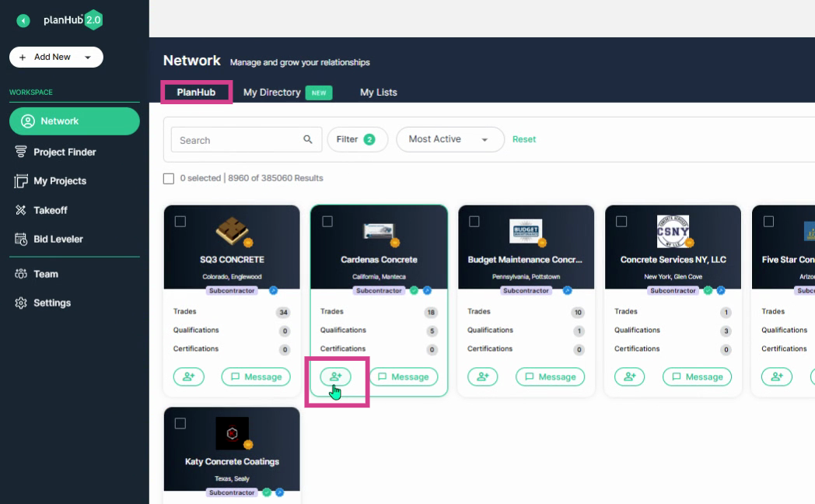Open Cardenas Concrete logo thumbnail

(379, 231)
